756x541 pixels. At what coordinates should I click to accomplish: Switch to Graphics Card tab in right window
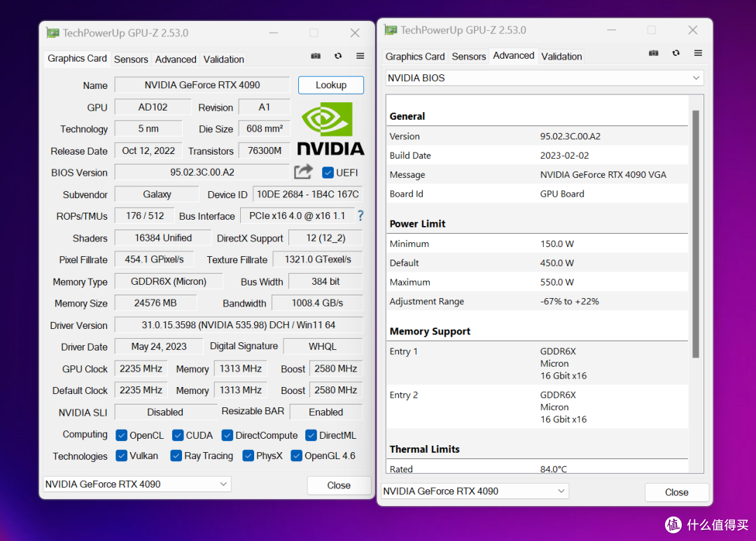415,57
